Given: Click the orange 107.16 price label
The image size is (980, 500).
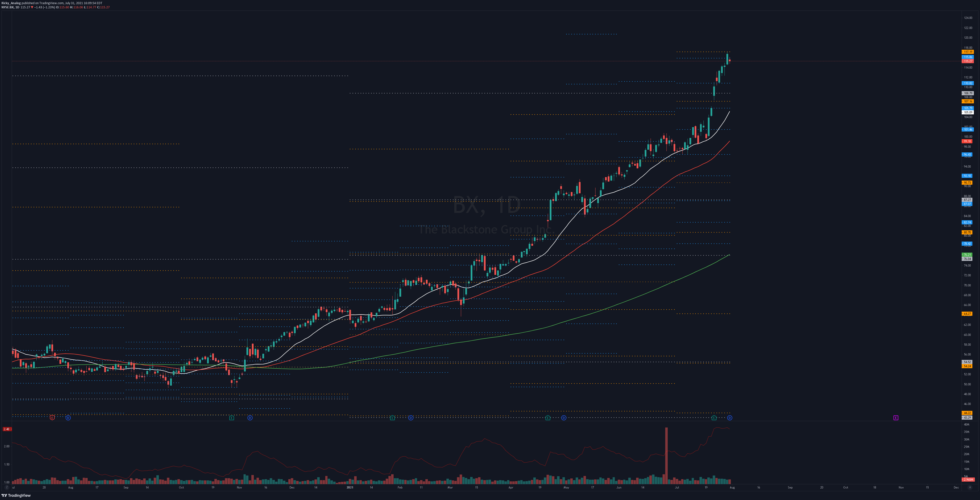Looking at the screenshot, I should (x=968, y=101).
